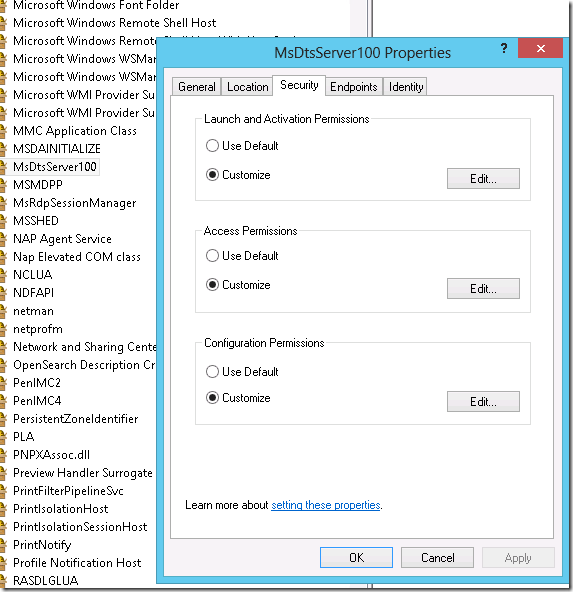Screen dimensions: 573x592
Task: Click the Preview Handler Surrogate icon
Action: [3, 473]
